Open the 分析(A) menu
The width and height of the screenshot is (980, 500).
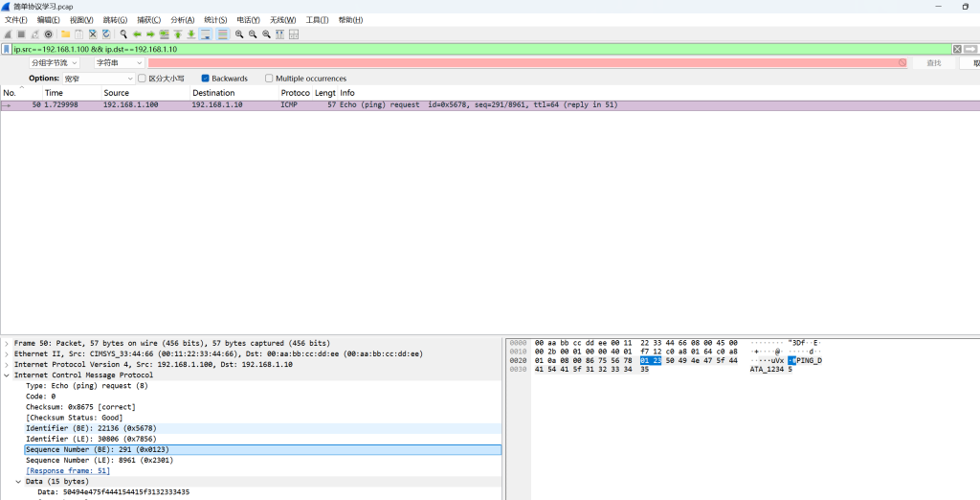[182, 20]
